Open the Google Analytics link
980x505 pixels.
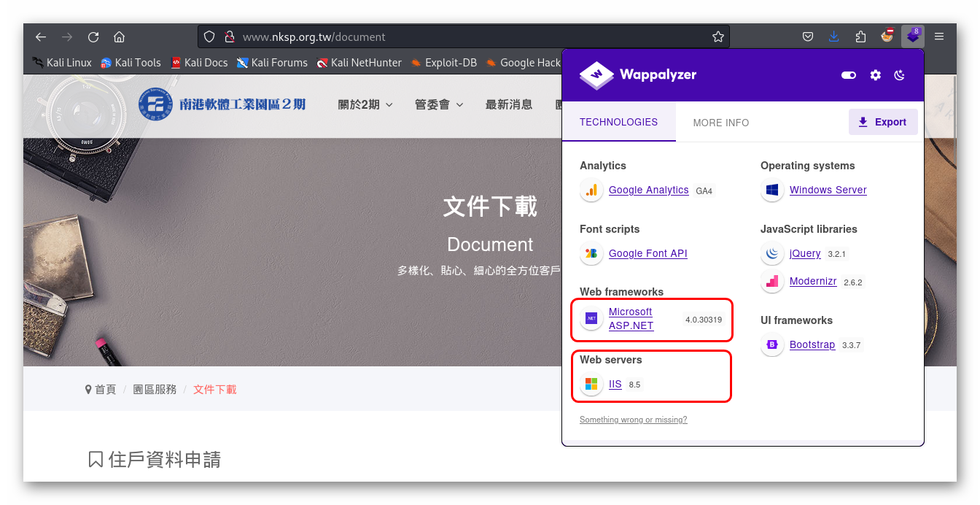point(648,190)
